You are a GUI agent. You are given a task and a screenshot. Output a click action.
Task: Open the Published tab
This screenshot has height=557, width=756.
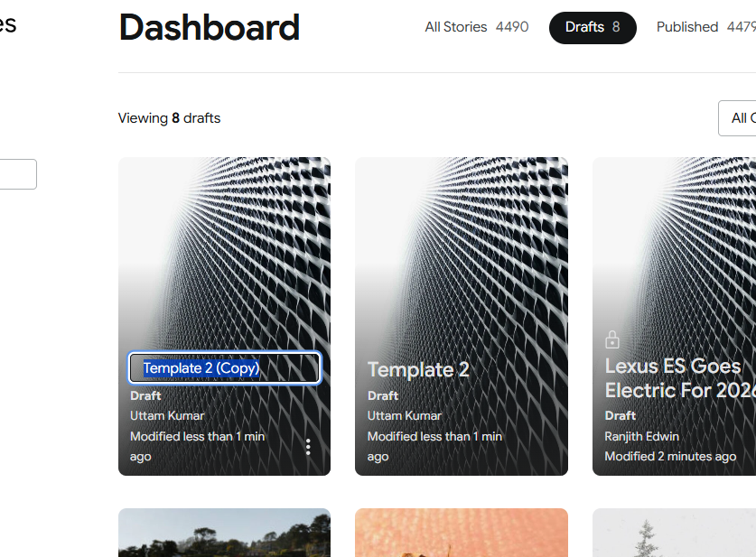705,27
